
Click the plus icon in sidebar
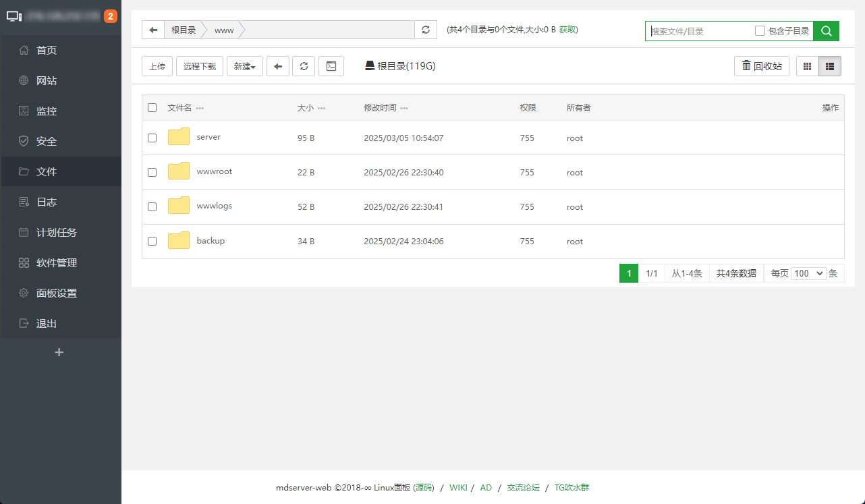point(59,352)
